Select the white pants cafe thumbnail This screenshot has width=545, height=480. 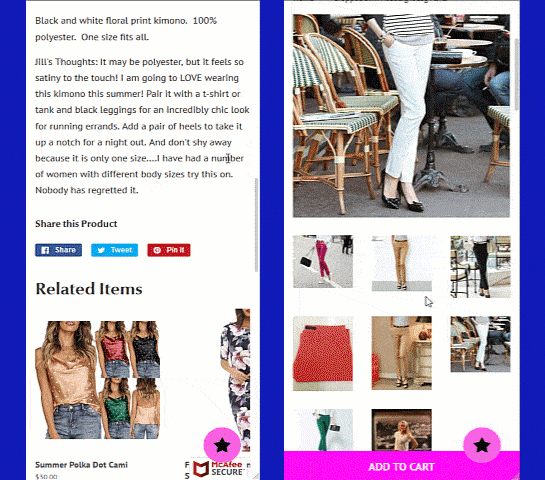pos(480,344)
